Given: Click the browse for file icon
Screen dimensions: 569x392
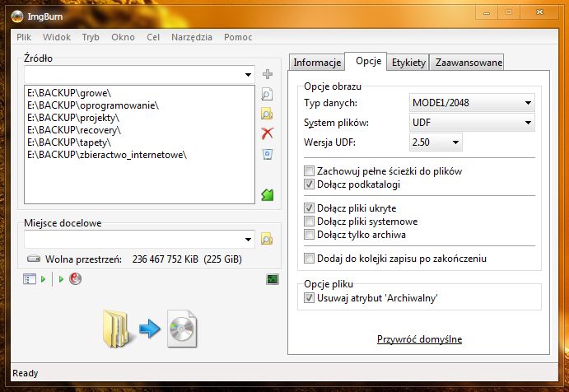Looking at the screenshot, I should (x=267, y=94).
